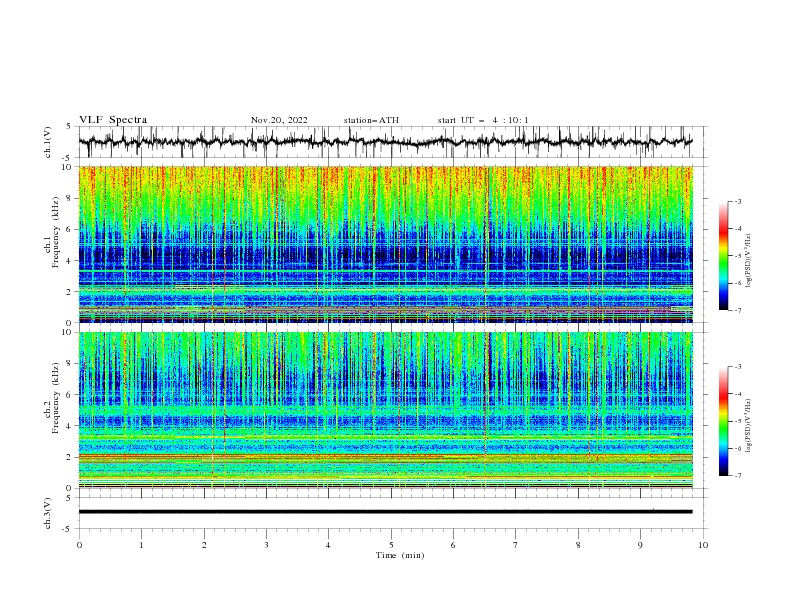
Task: Click time axis tick label "4"
Action: [x=328, y=545]
